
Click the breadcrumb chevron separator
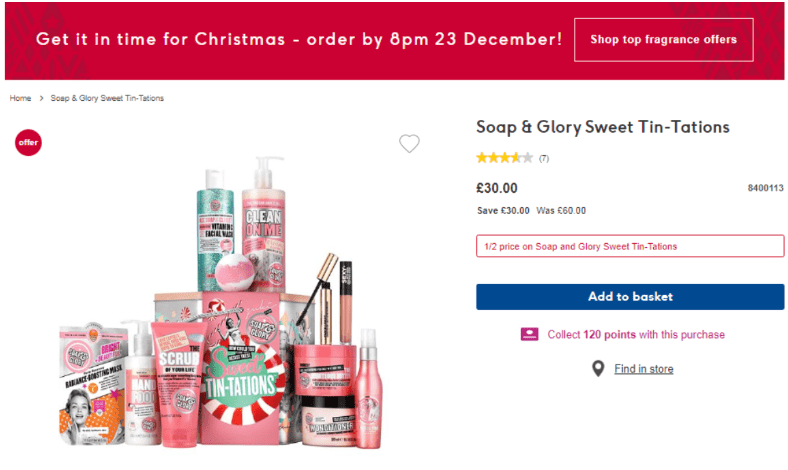(x=41, y=98)
